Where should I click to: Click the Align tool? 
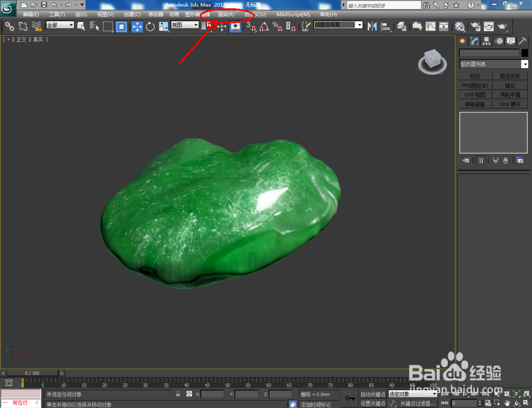pyautogui.click(x=385, y=26)
